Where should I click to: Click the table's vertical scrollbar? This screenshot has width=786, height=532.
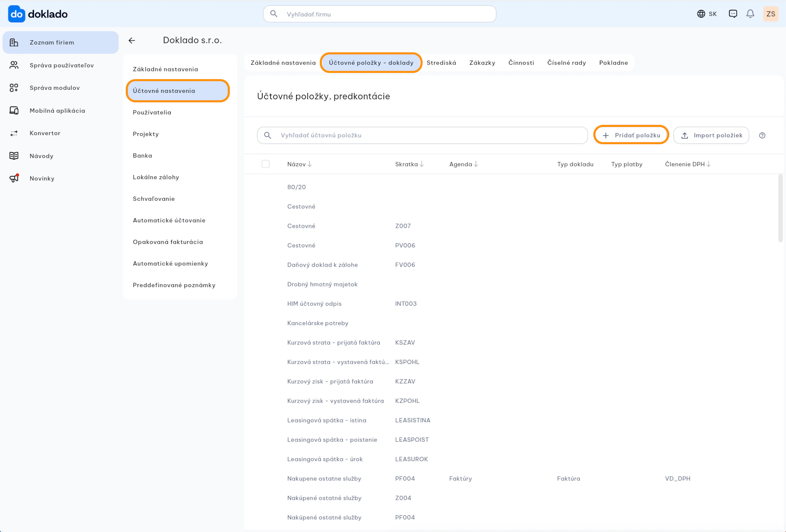pyautogui.click(x=781, y=208)
